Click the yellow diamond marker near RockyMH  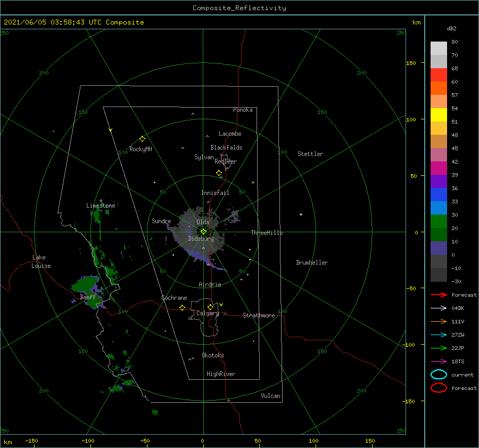coord(142,139)
